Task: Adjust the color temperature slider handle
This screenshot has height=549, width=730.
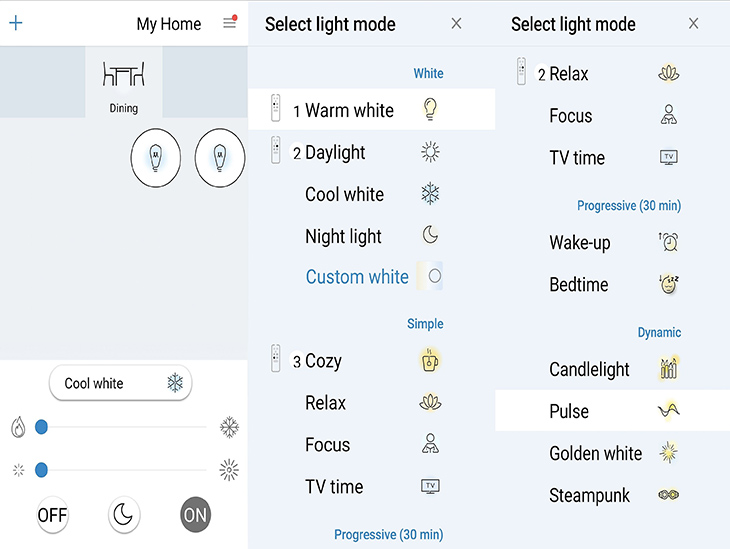Action: click(x=41, y=427)
